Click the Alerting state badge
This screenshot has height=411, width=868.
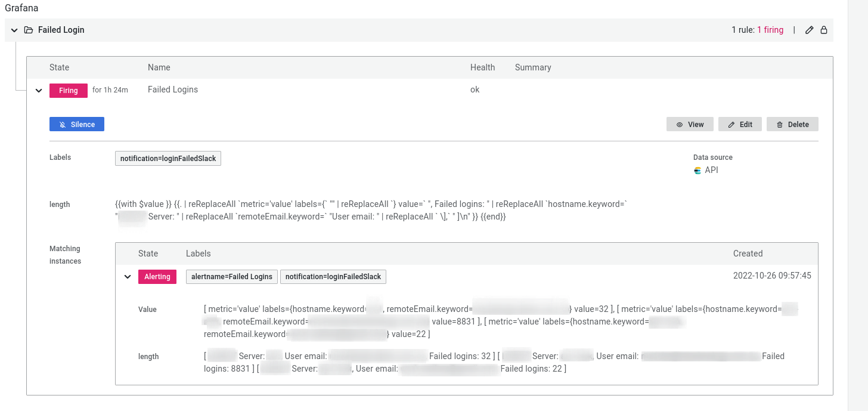[157, 277]
